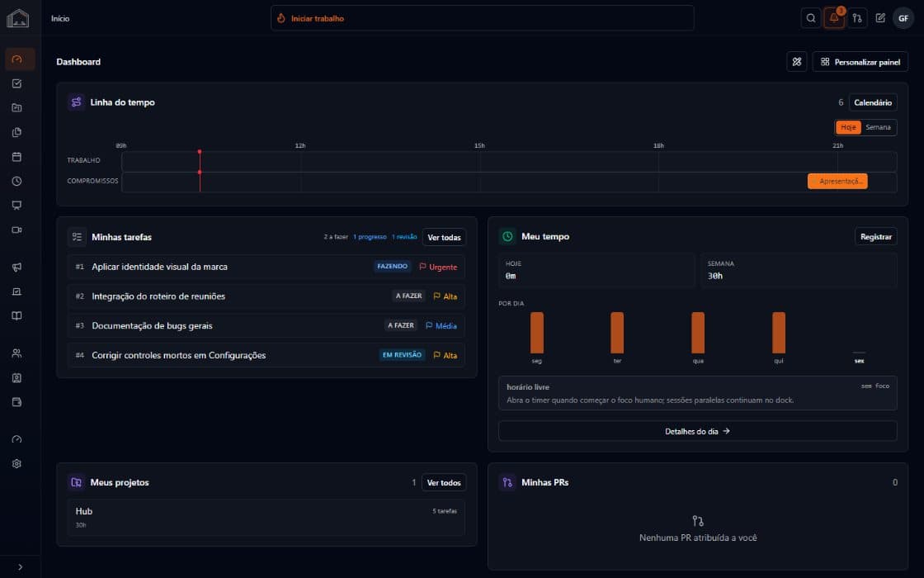Switch timeline view to Semana
Viewport: 924px width, 578px height.
(x=878, y=127)
